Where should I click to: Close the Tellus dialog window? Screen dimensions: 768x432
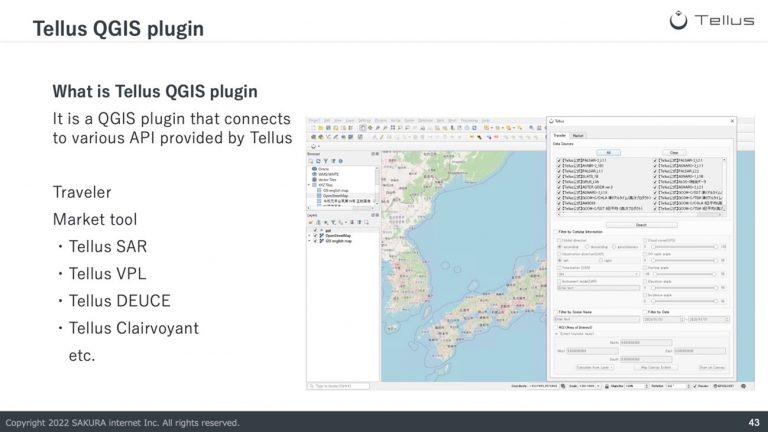(732, 121)
